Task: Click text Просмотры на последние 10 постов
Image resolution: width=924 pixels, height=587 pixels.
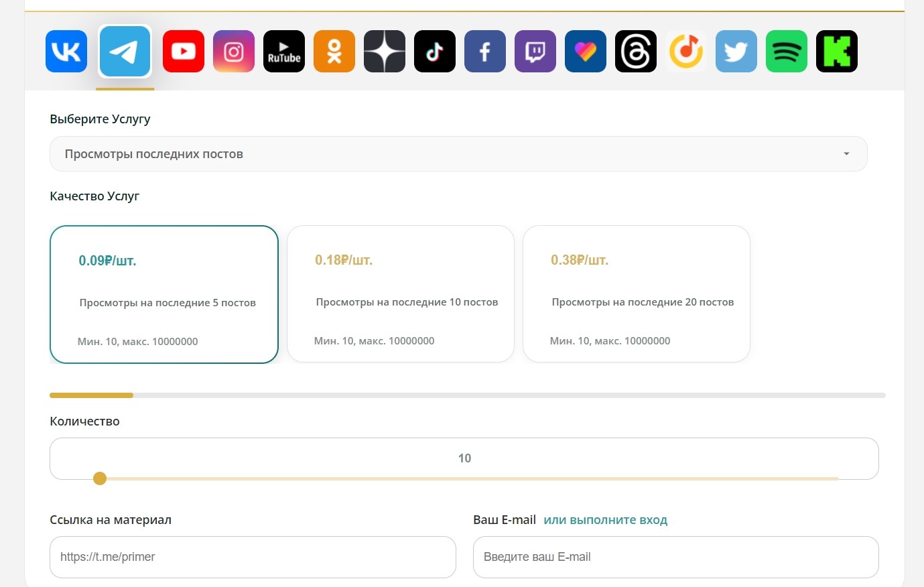Action: click(407, 302)
